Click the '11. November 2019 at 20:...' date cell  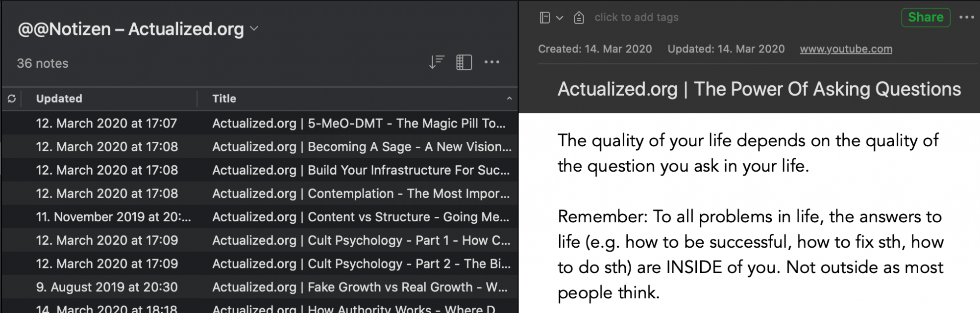113,217
